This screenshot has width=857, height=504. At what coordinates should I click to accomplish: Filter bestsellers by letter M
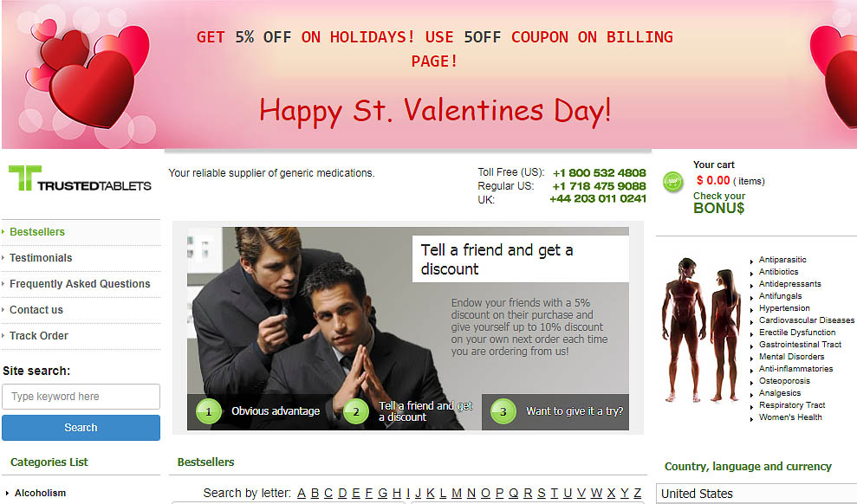tap(457, 493)
